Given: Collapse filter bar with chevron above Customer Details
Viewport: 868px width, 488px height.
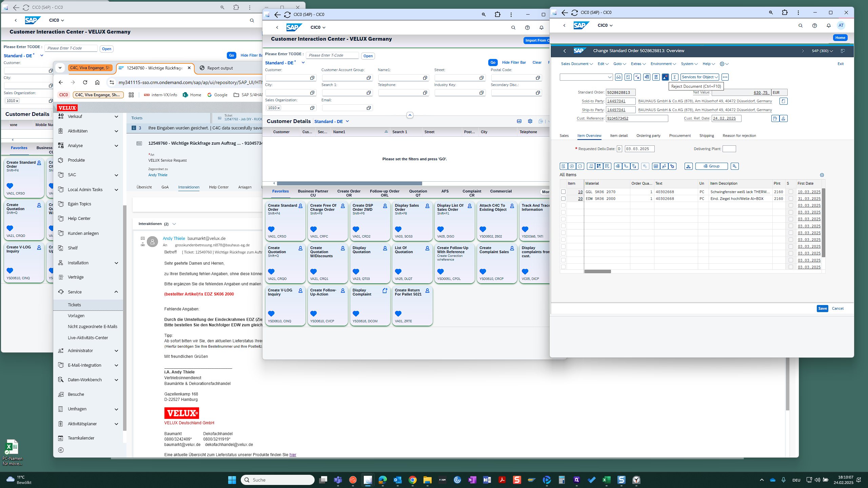Looking at the screenshot, I should coord(410,115).
